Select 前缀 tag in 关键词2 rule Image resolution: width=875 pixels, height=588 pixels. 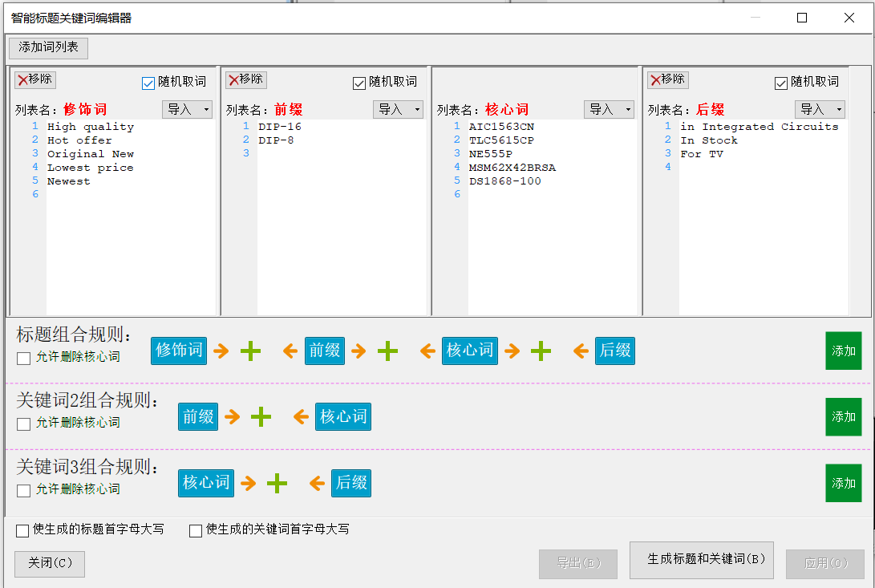tap(198, 416)
